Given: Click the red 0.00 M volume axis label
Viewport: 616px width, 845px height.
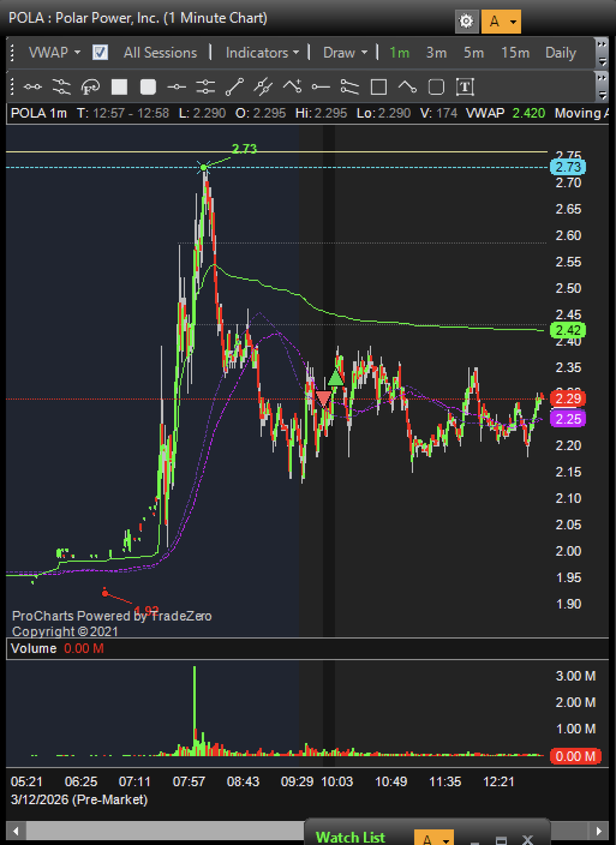Looking at the screenshot, I should 575,756.
